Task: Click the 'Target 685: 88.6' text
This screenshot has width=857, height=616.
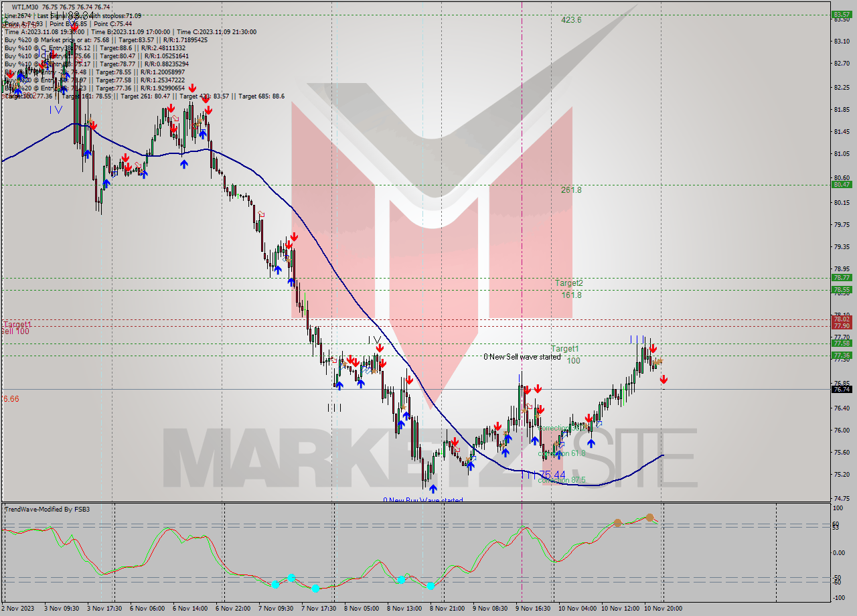Action: pyautogui.click(x=261, y=96)
